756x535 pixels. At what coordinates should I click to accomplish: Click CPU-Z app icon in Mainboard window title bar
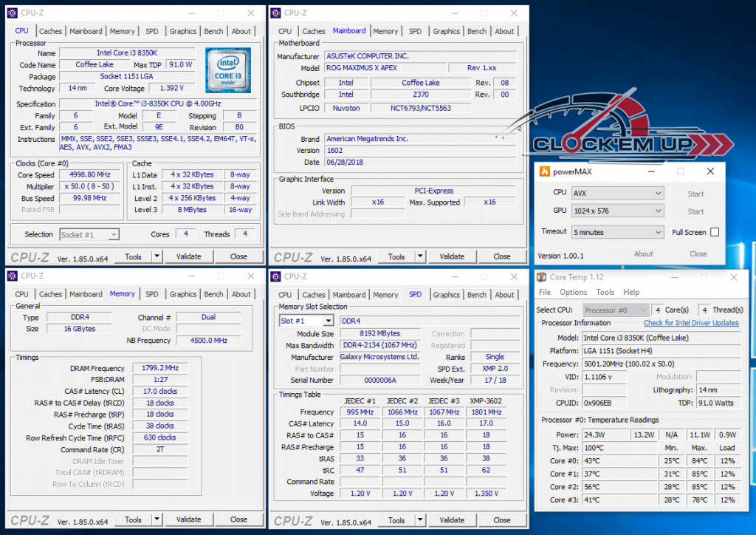point(276,13)
